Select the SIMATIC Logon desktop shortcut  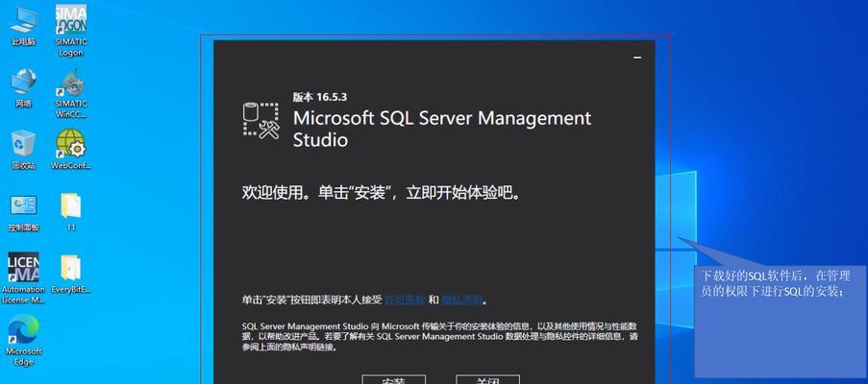tap(71, 31)
